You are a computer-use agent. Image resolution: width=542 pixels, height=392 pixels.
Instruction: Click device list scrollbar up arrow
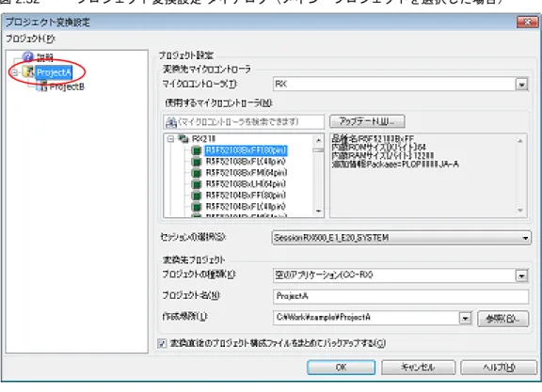pos(318,140)
